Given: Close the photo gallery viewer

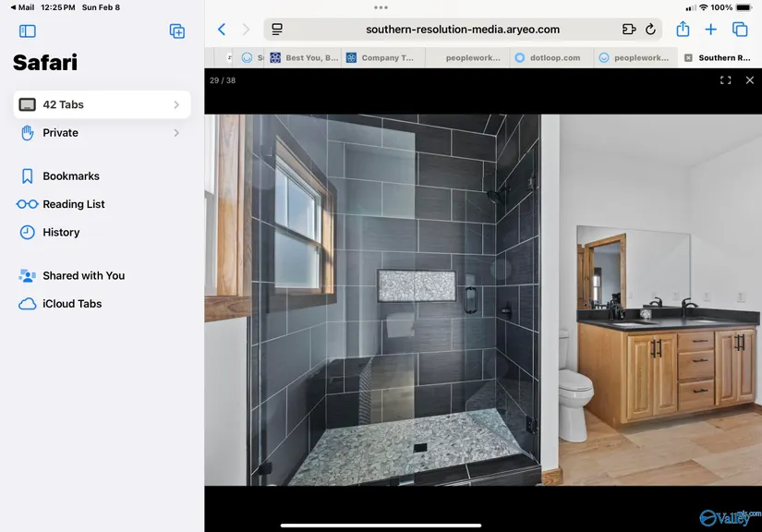Looking at the screenshot, I should 750,80.
